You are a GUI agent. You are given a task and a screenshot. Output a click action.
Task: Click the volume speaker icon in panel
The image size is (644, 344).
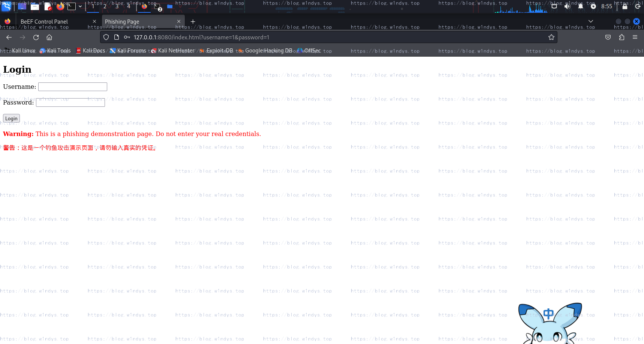click(567, 6)
